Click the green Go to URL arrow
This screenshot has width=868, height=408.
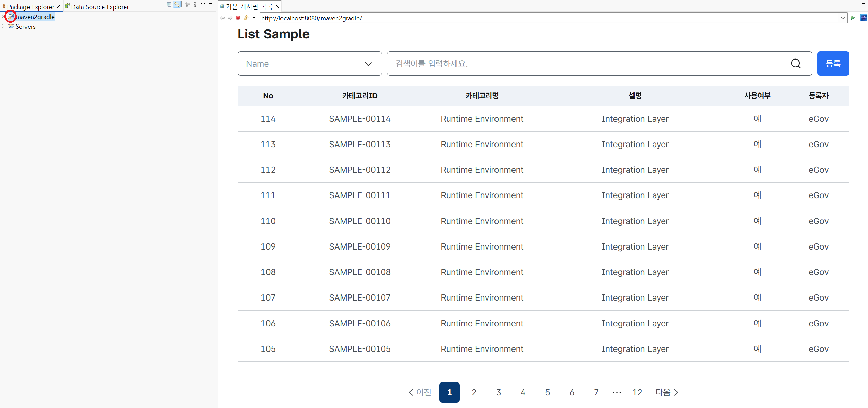(853, 18)
